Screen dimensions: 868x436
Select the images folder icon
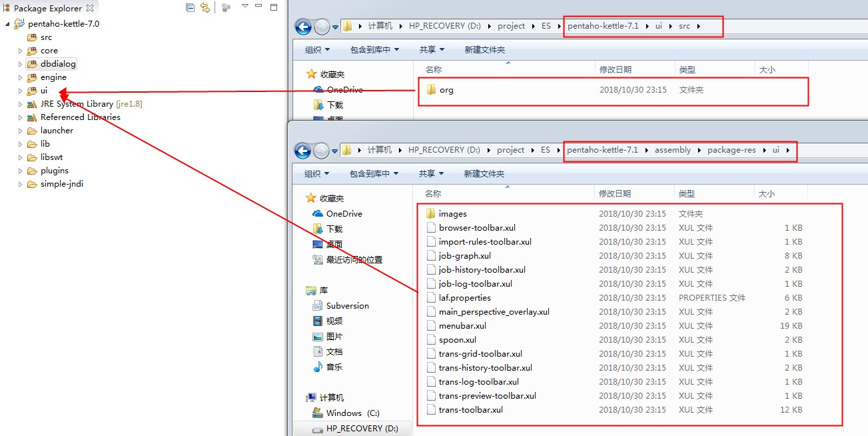pos(430,214)
